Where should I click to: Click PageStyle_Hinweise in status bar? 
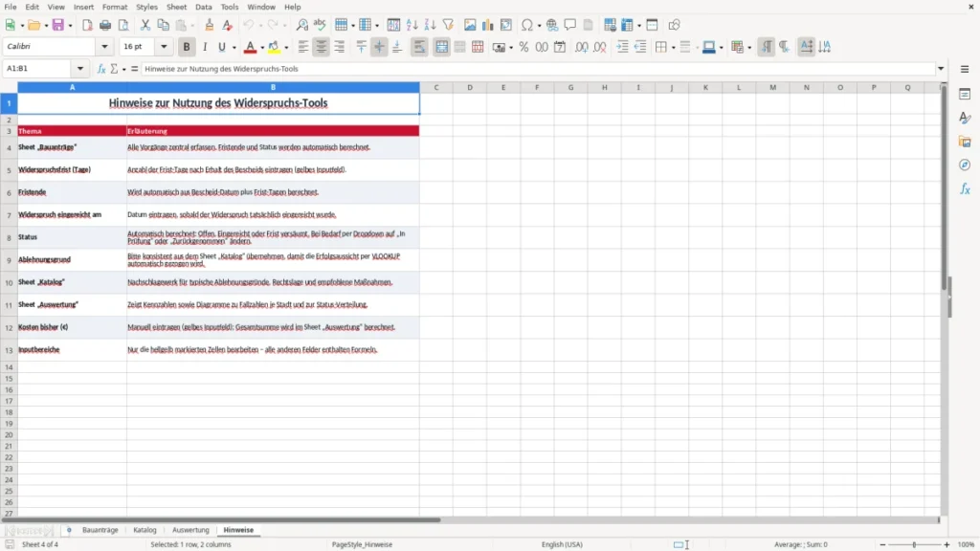click(362, 544)
